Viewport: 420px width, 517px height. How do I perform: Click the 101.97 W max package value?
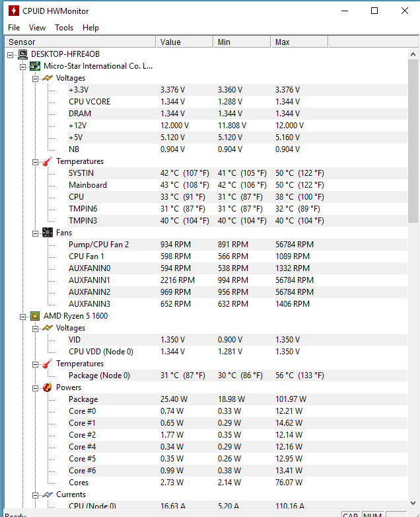pyautogui.click(x=291, y=399)
